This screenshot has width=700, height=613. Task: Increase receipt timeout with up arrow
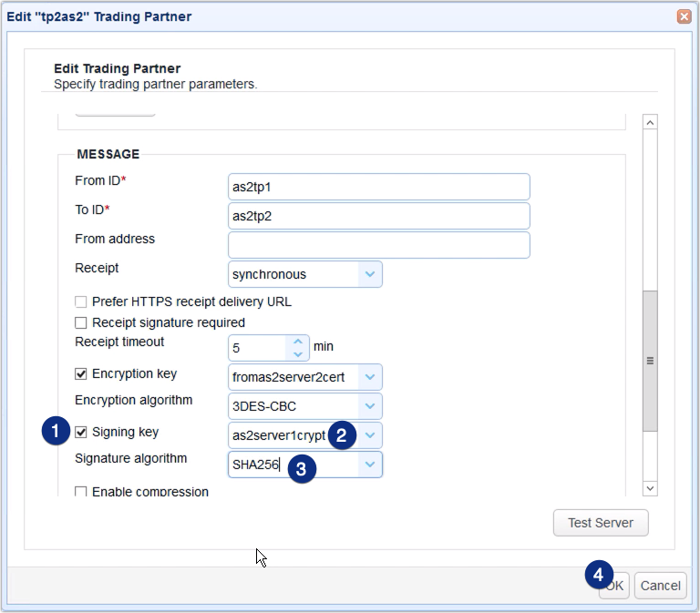[x=298, y=342]
